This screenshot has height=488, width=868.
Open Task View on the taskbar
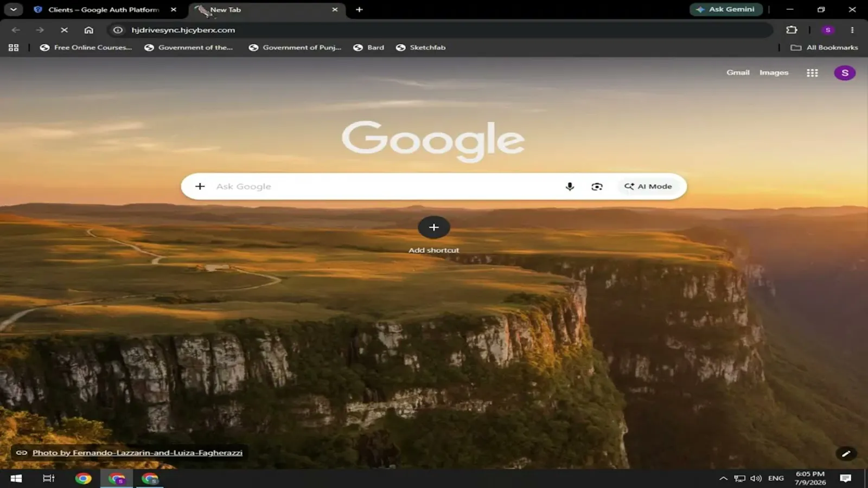coord(49,478)
